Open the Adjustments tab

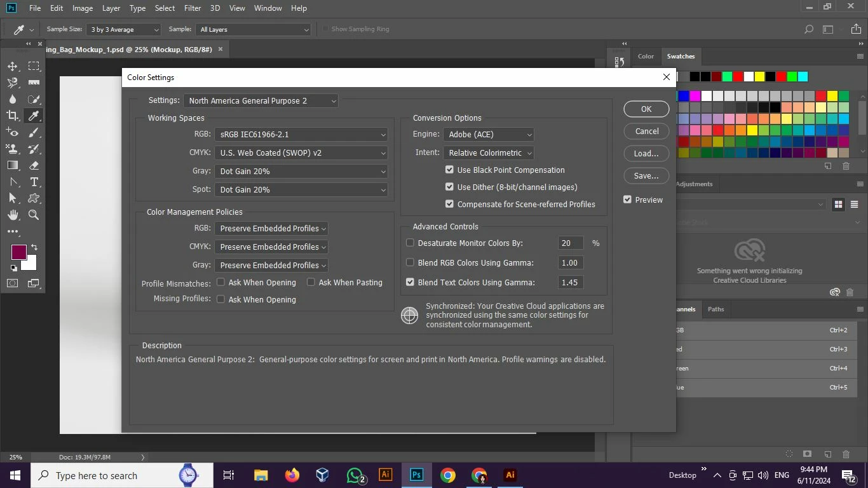coord(694,184)
